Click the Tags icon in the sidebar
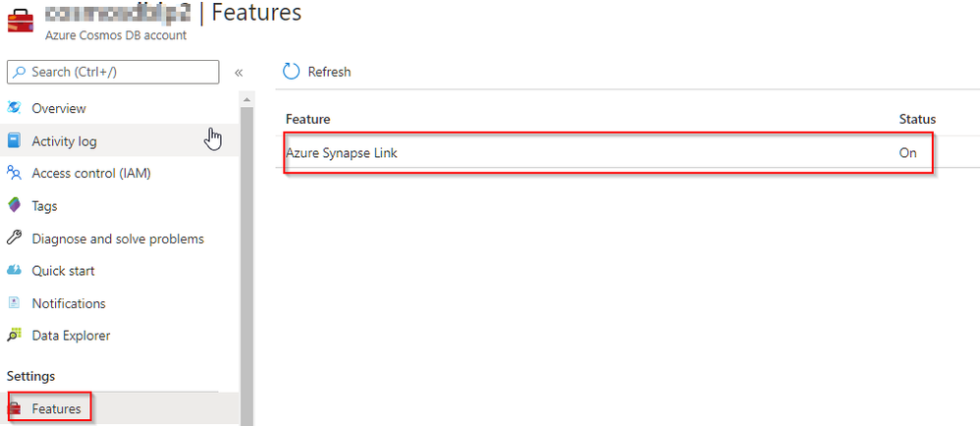Viewport: 980px width, 426px height. pos(14,206)
